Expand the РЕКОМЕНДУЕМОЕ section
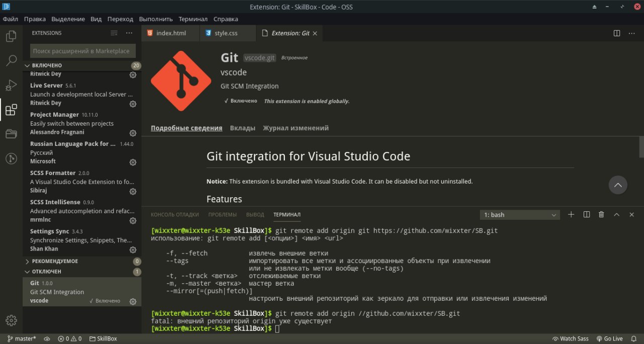Screen dimensions: 644x344 [82, 262]
